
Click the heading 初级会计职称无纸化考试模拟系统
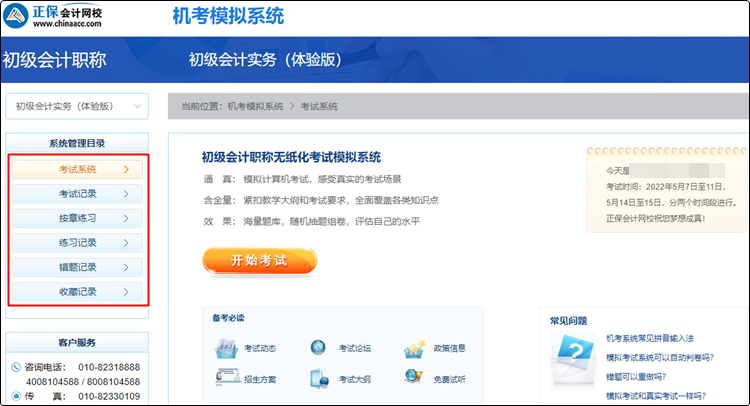click(x=291, y=157)
